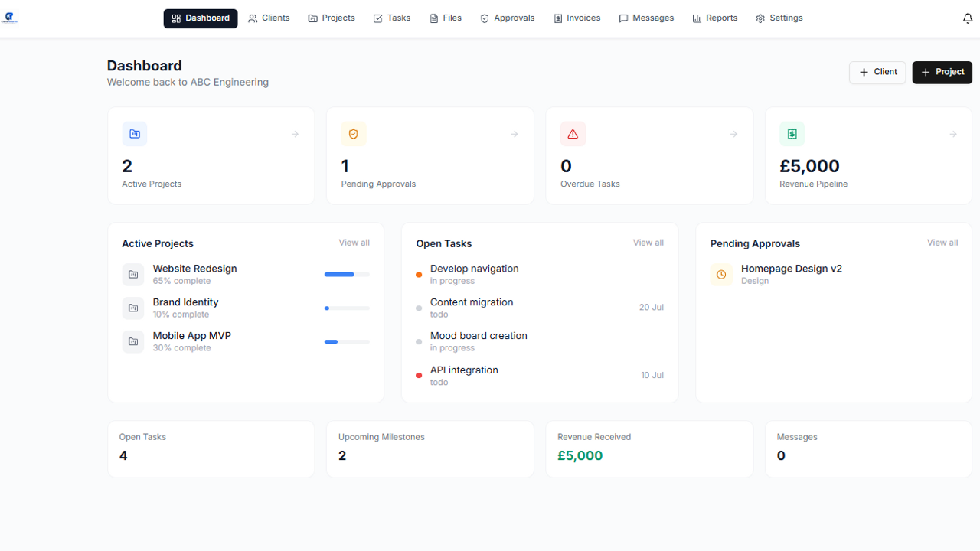Click the Revenue Received £5,000 card
Screen dimensions: 980x551
pyautogui.click(x=649, y=448)
